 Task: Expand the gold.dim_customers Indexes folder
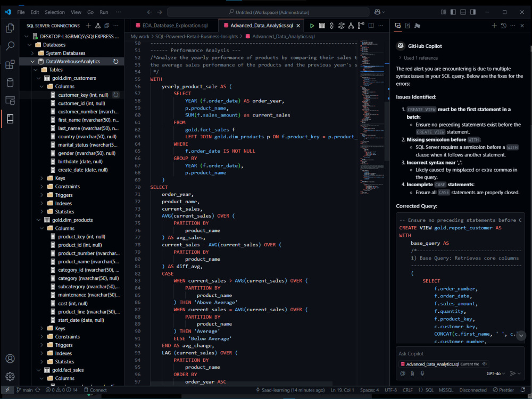click(41, 203)
